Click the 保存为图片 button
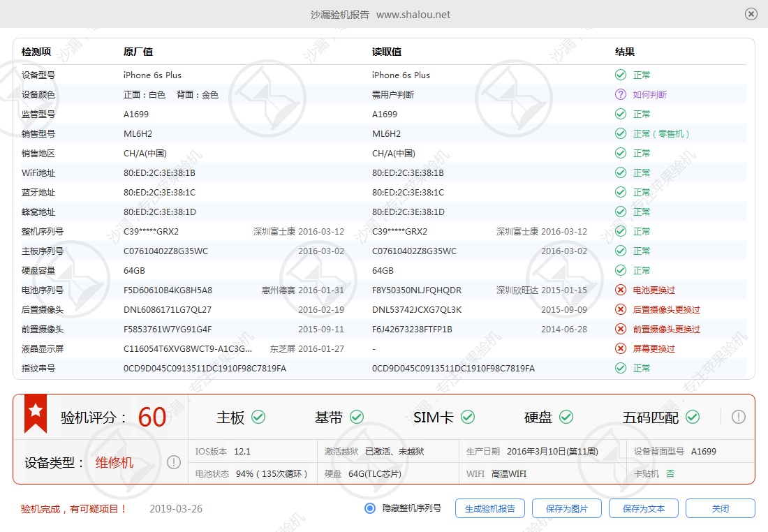The width and height of the screenshot is (768, 532). (x=567, y=508)
